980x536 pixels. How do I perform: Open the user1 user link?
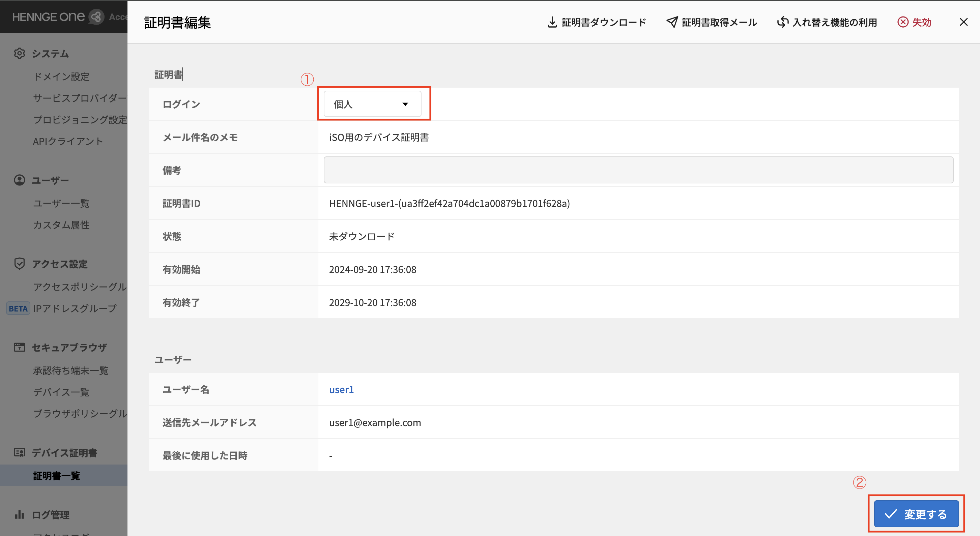pyautogui.click(x=341, y=390)
